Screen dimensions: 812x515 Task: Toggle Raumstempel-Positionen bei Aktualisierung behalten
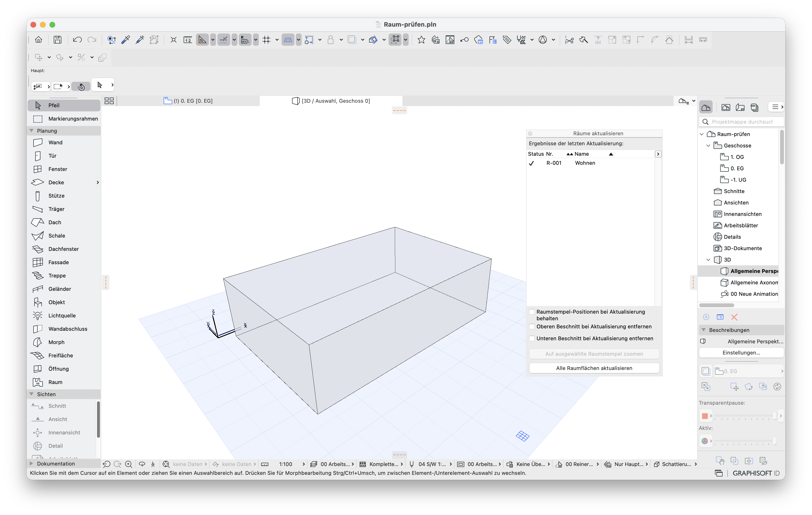coord(532,312)
